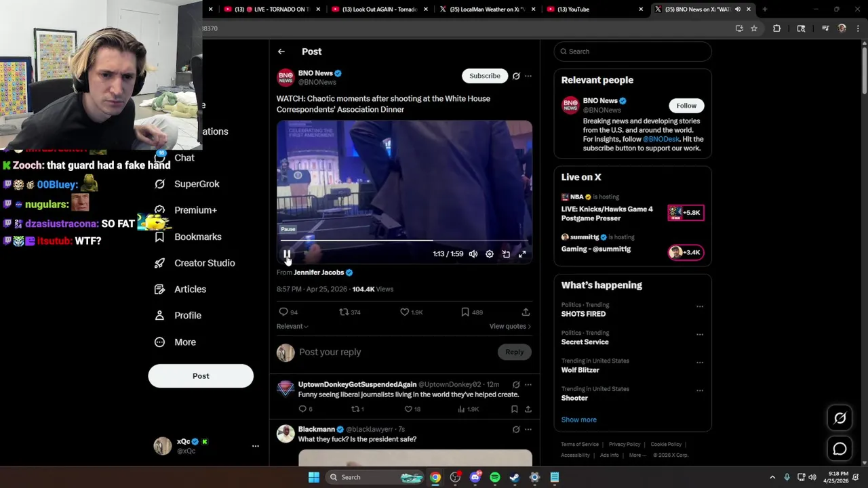
Task: Open video settings gear
Action: (x=490, y=254)
